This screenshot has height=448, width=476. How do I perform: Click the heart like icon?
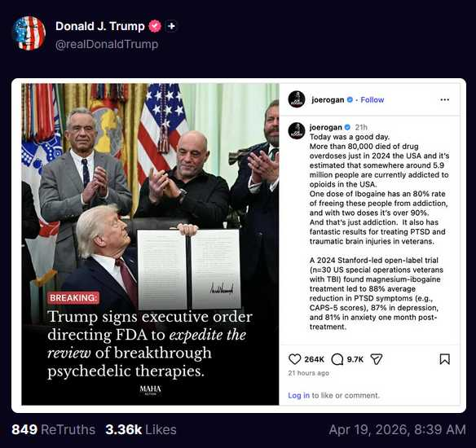tap(294, 359)
